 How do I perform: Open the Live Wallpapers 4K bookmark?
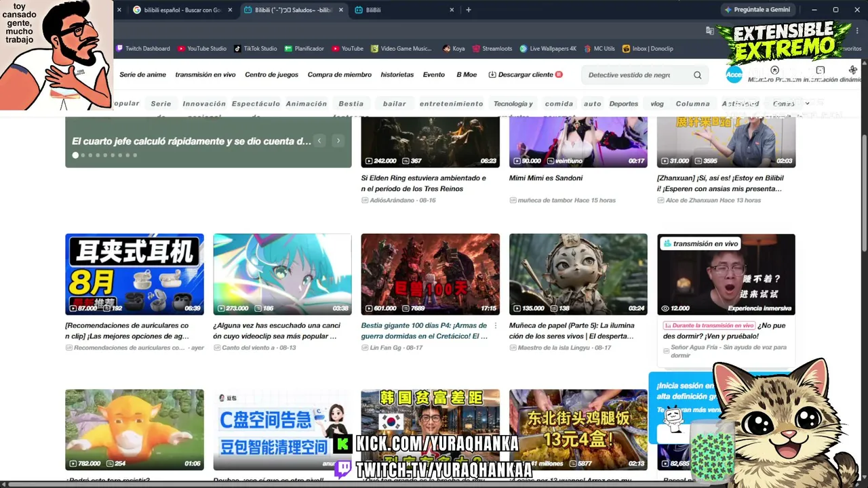click(548, 49)
